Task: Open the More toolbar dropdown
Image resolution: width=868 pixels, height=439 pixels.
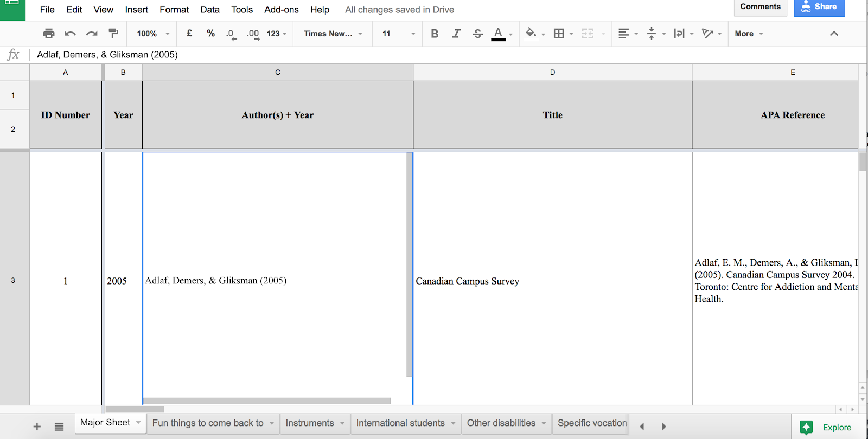Action: click(x=749, y=34)
